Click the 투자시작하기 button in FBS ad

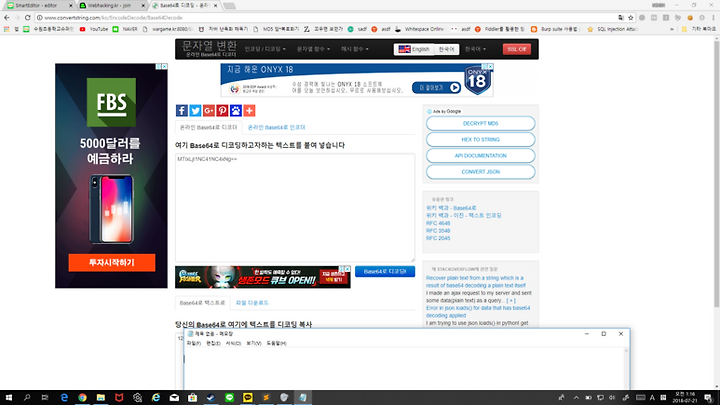coord(112,263)
